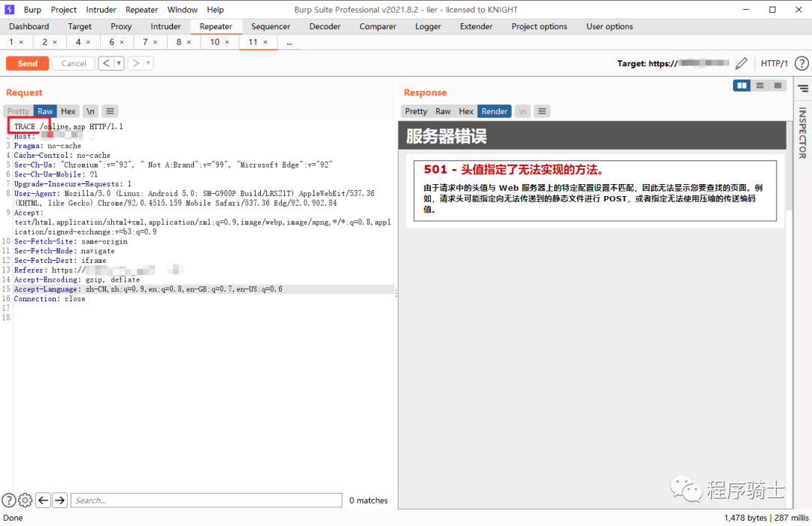Expand forward history dropdown arrow
The width and height of the screenshot is (812, 526).
click(148, 64)
